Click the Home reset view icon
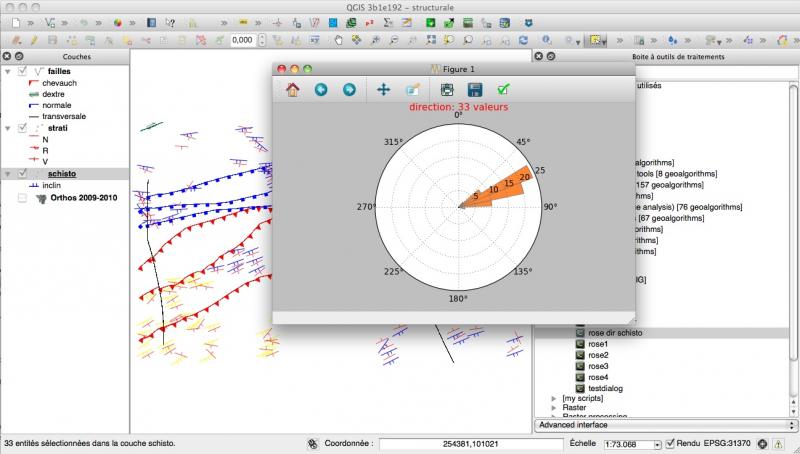The height and width of the screenshot is (454, 800). point(293,90)
